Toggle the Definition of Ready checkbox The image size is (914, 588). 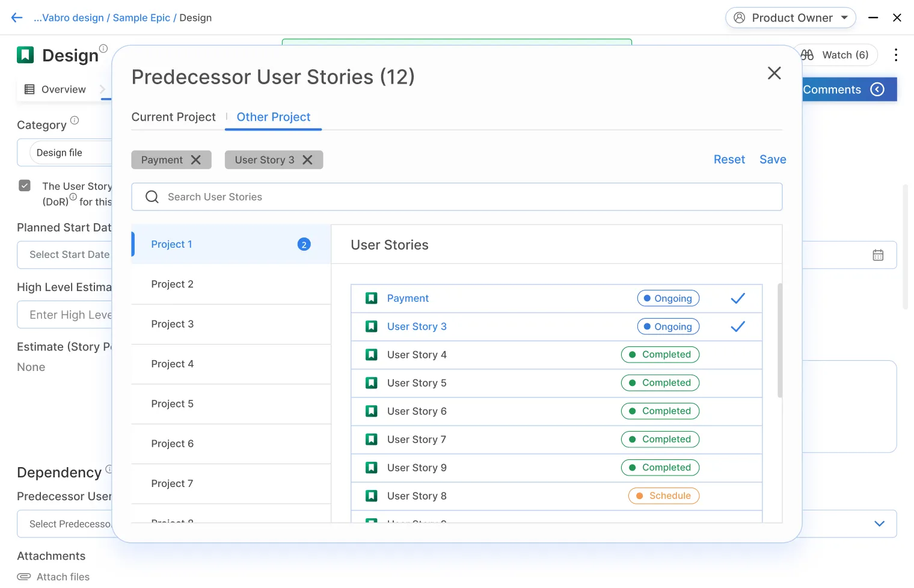coord(25,186)
